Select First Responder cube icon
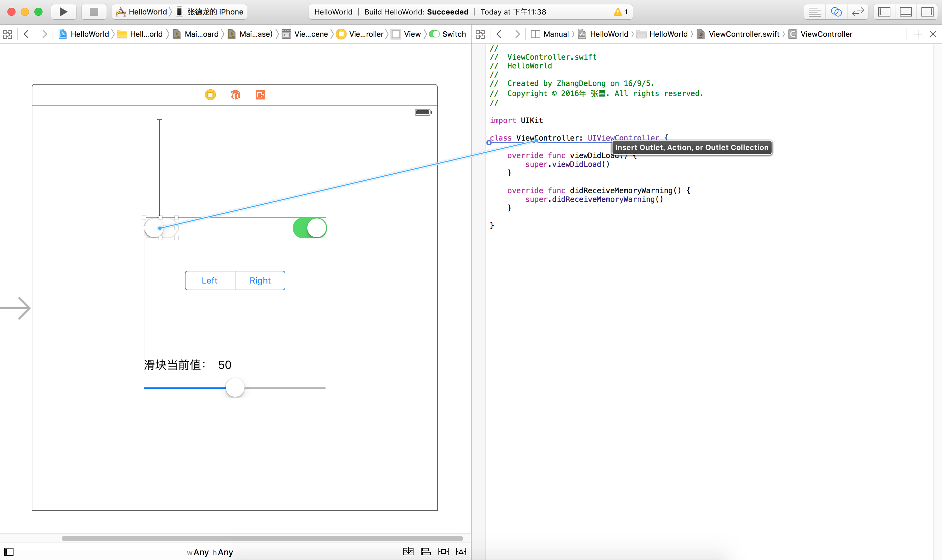The image size is (942, 560). (x=235, y=94)
